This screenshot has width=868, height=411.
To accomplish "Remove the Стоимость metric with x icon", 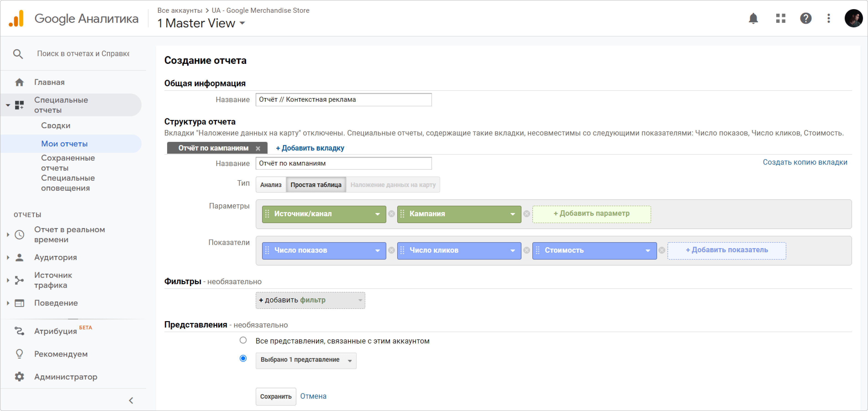I will coord(662,250).
